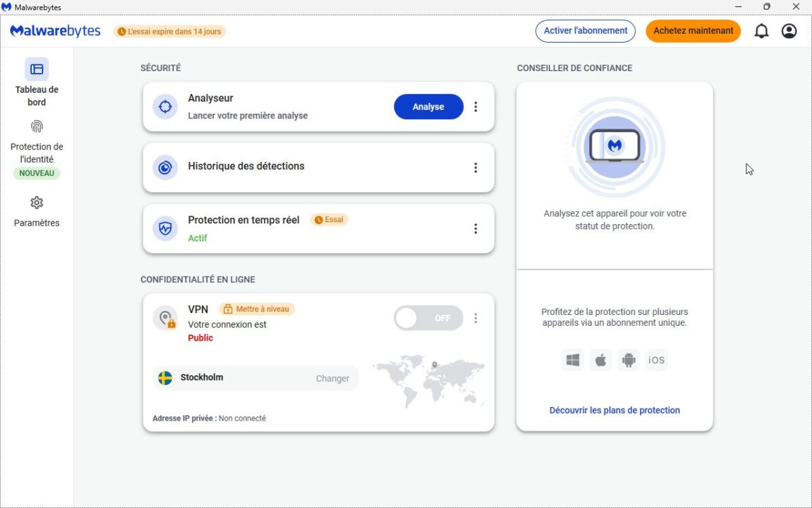
Task: Open the Protection en temps réel three-dot menu
Action: (476, 228)
